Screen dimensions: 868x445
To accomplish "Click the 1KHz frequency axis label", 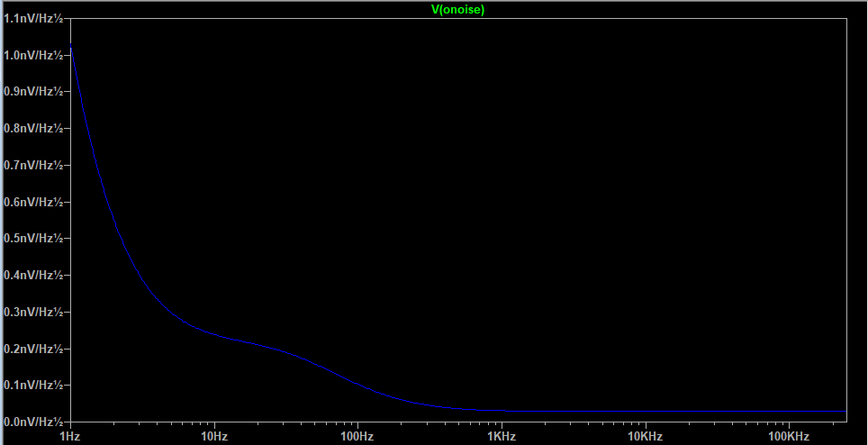I will coord(502,436).
